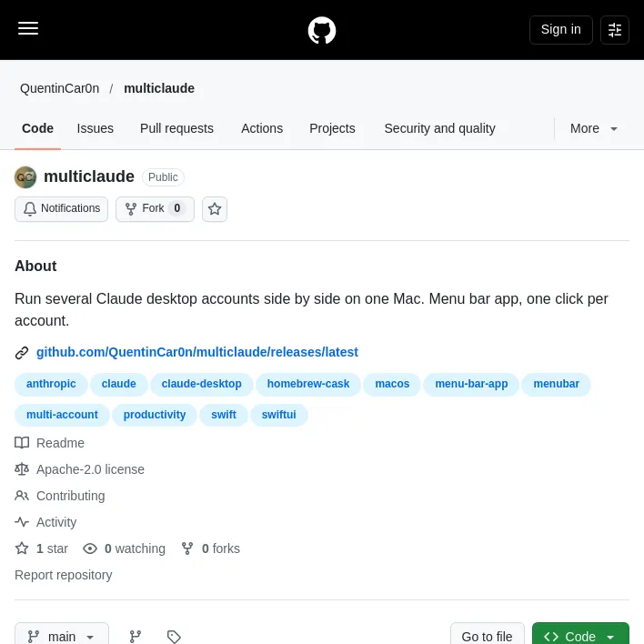This screenshot has width=644, height=644.
Task: Click the multiclaude repository title
Action: pyautogui.click(x=89, y=176)
